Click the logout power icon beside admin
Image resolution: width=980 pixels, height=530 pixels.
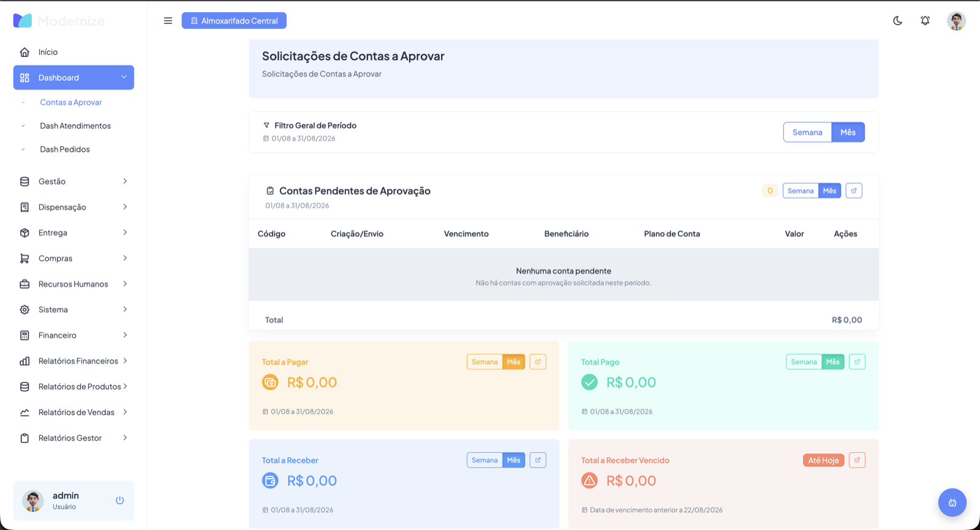point(120,500)
